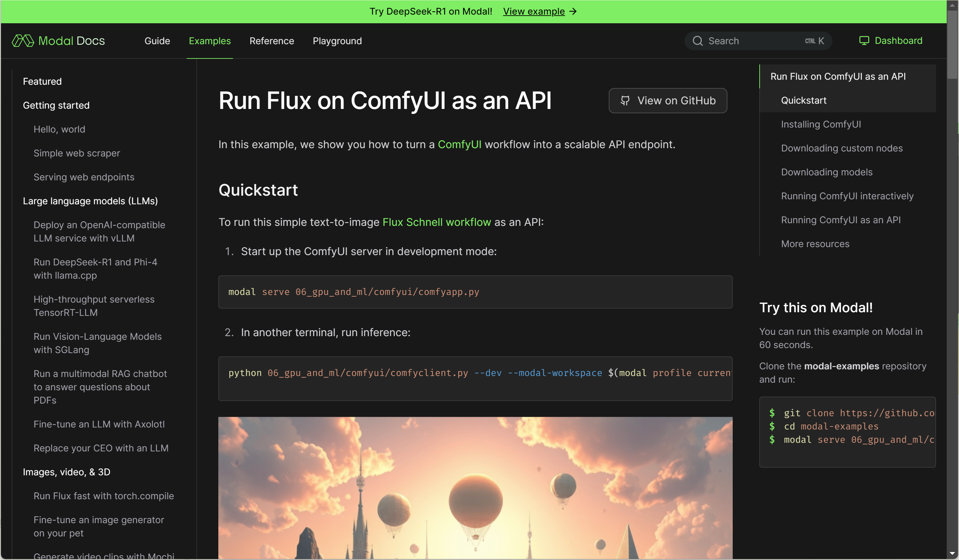Click the search magnifier icon
Viewport: 959px width, 560px height.
pos(697,41)
